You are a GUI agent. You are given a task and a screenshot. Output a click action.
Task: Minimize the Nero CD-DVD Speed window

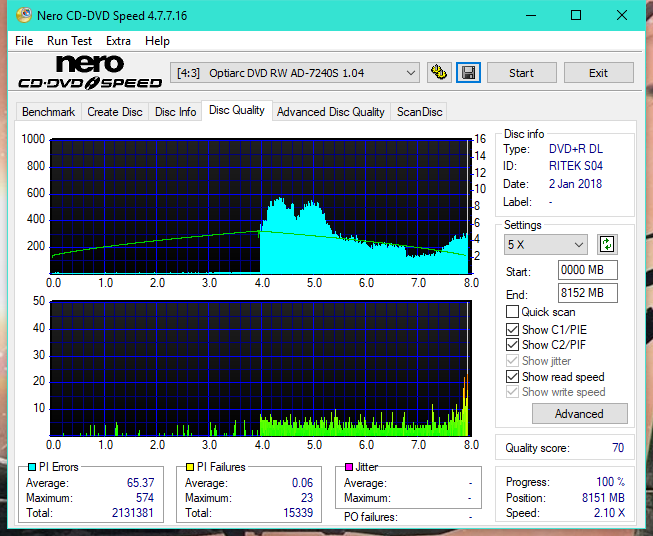[531, 15]
